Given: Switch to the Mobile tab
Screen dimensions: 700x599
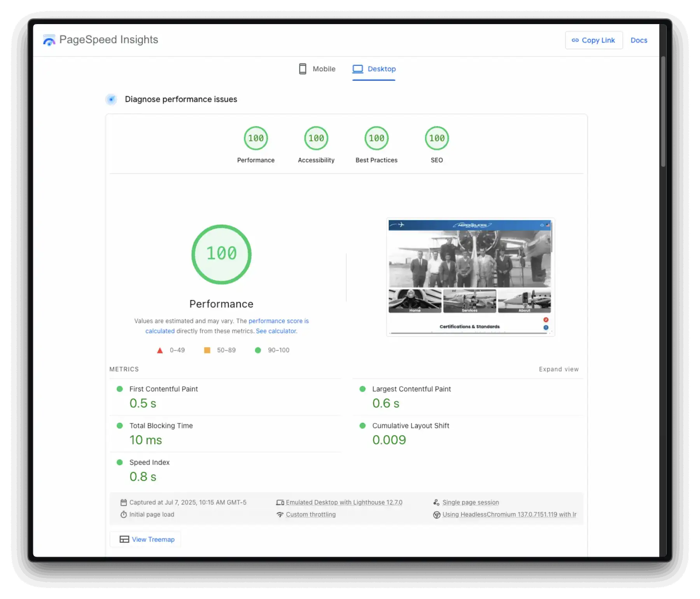Looking at the screenshot, I should (x=317, y=69).
